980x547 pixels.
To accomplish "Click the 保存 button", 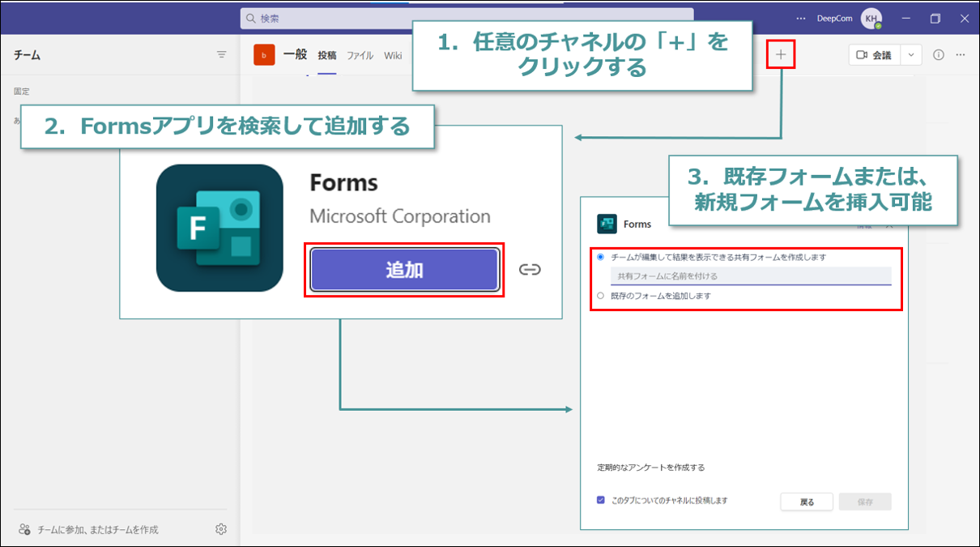I will (x=865, y=502).
